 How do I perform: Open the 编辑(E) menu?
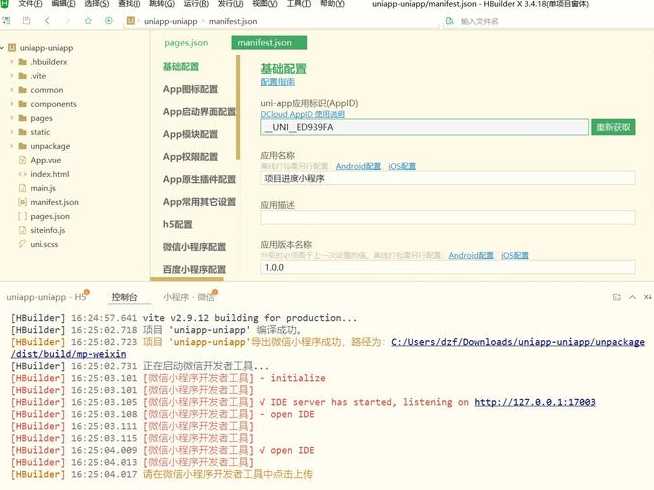pos(63,4)
